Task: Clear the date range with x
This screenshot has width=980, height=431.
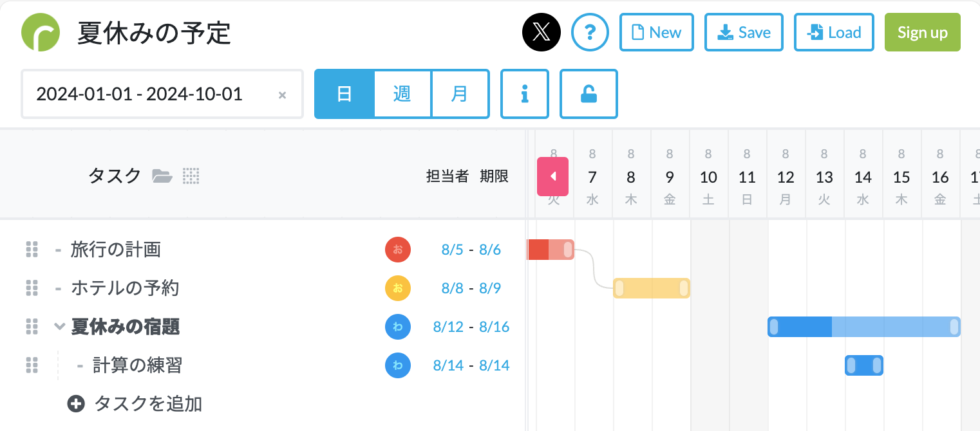Action: pos(282,95)
